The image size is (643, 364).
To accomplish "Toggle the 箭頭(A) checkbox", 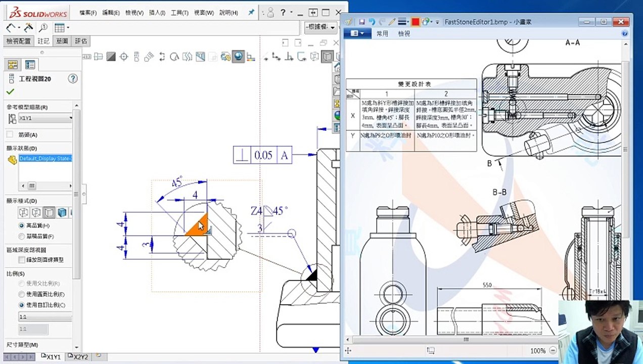I will (10, 134).
